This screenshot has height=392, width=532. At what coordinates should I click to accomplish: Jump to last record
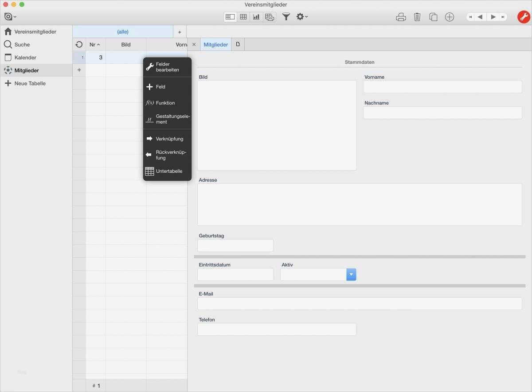503,17
